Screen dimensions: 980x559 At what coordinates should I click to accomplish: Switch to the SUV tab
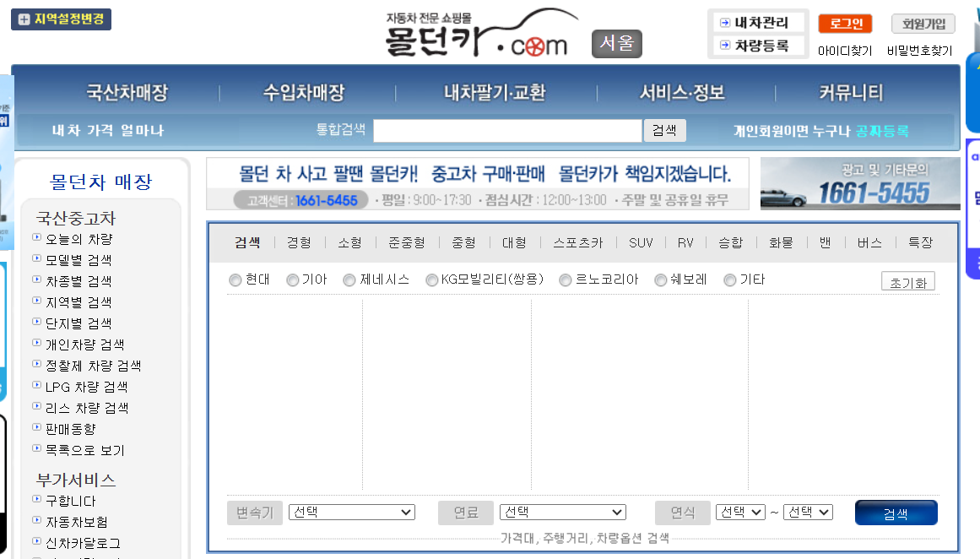pos(642,242)
